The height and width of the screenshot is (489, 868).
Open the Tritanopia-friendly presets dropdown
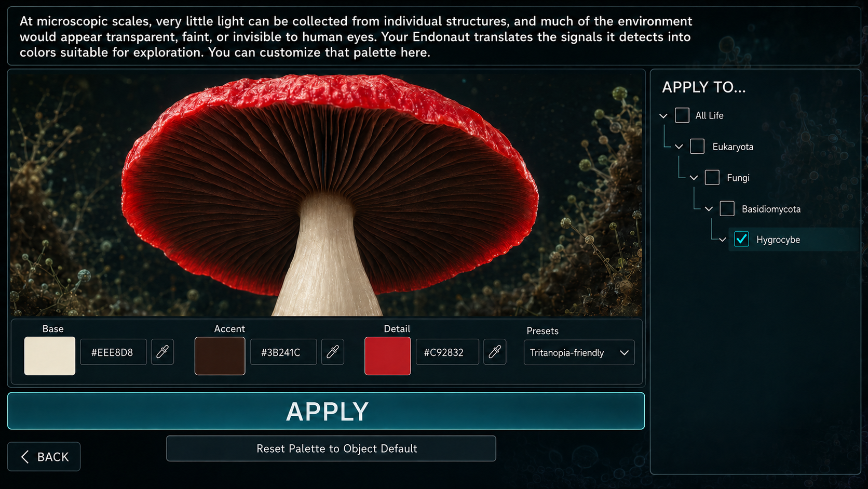tap(579, 353)
